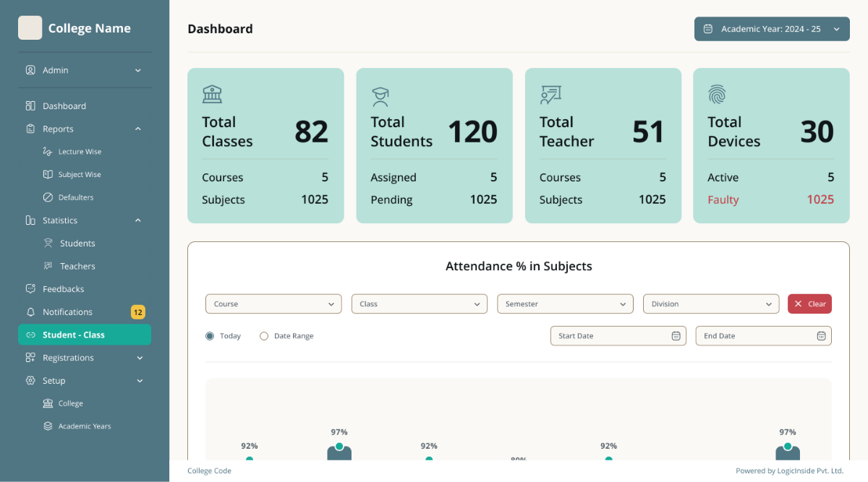
Task: Click the College Code footer link
Action: coord(209,471)
